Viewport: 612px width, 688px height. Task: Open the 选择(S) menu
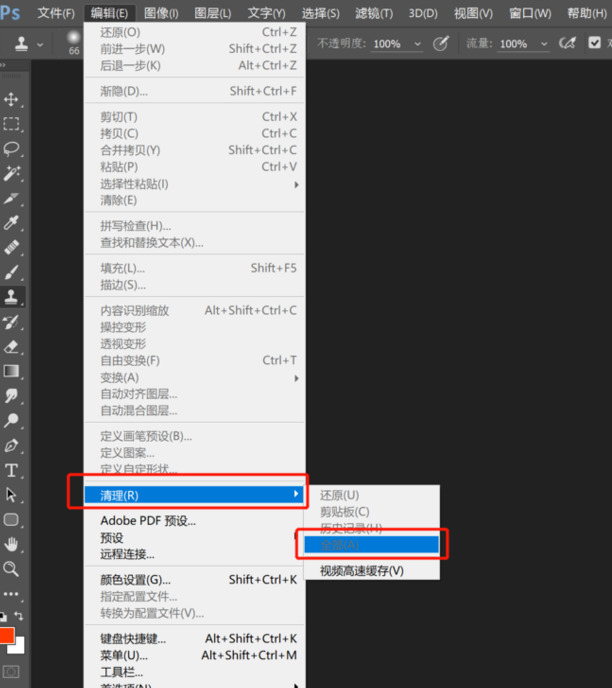(321, 13)
